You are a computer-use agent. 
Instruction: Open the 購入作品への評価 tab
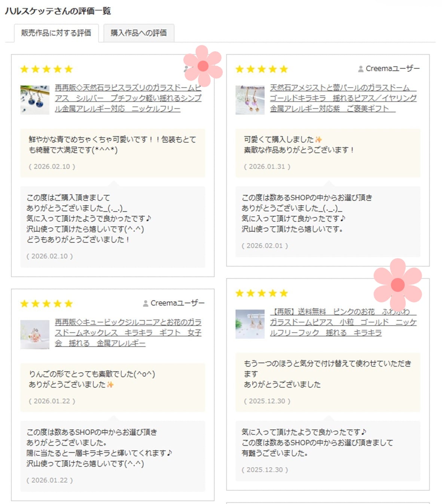(138, 33)
